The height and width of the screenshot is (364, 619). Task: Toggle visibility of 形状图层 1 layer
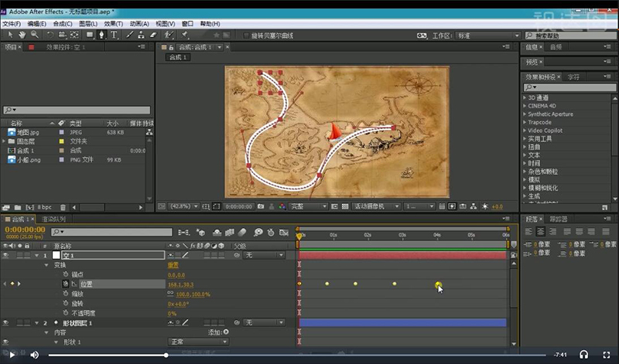point(6,323)
